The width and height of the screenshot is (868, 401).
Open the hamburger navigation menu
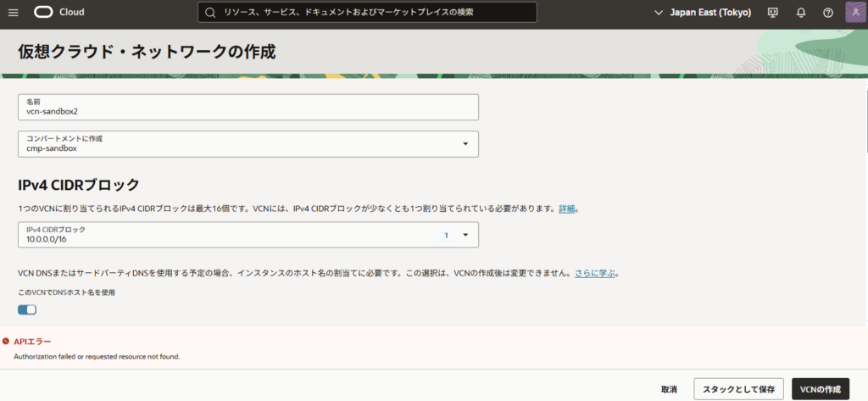pos(13,13)
